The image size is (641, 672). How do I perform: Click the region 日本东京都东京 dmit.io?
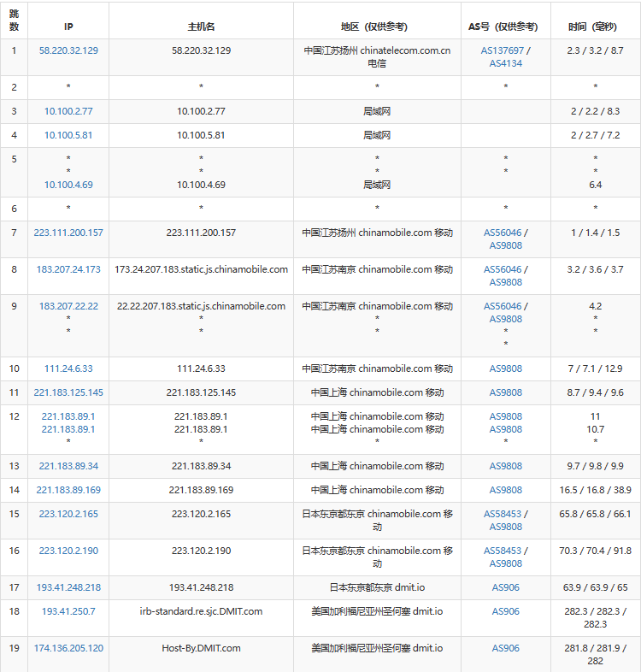(x=377, y=587)
